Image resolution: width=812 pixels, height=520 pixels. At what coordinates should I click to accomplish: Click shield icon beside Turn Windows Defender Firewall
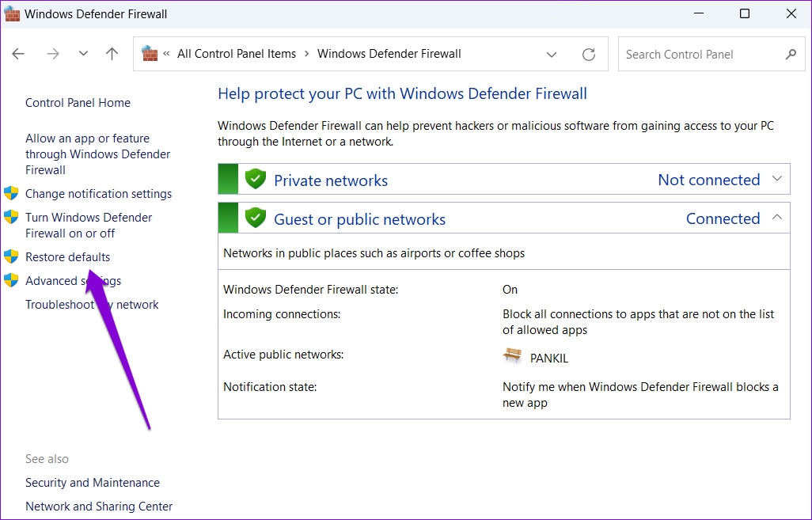(x=11, y=217)
